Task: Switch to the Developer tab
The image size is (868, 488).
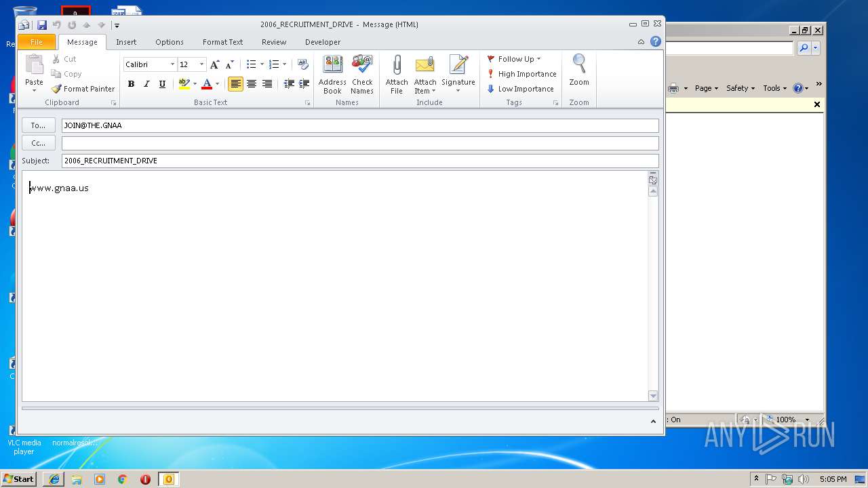Action: (323, 42)
